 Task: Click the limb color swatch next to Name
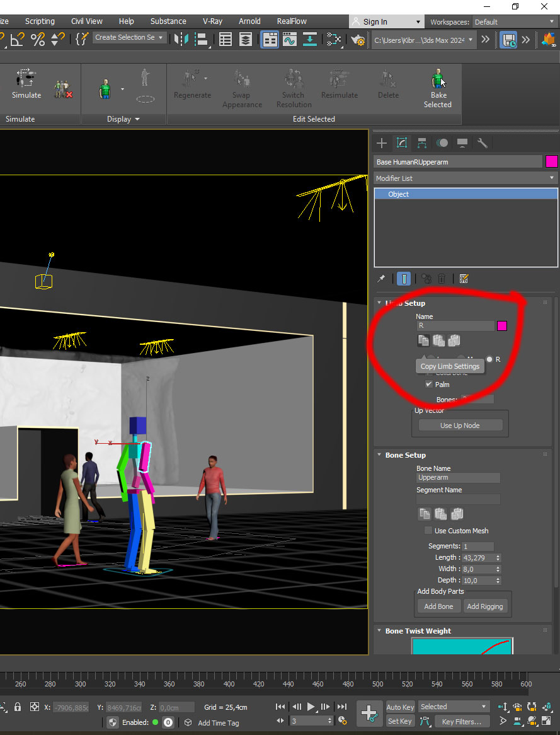coord(501,326)
